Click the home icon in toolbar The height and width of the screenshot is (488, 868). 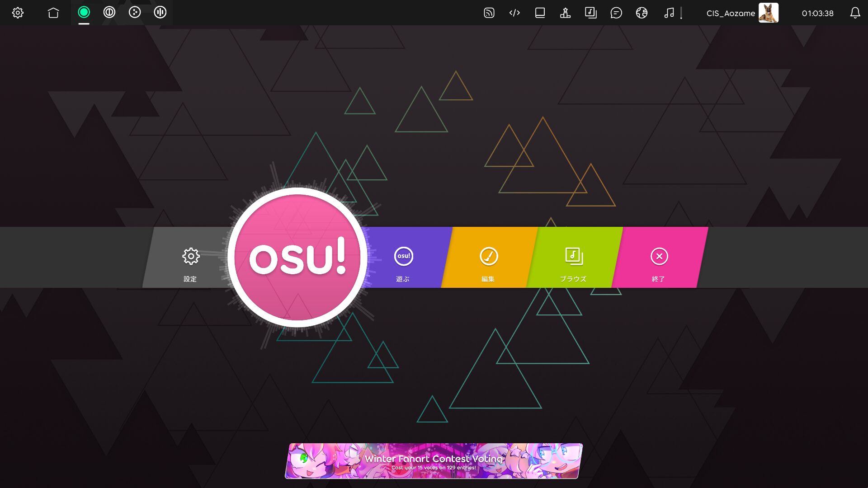(x=53, y=13)
